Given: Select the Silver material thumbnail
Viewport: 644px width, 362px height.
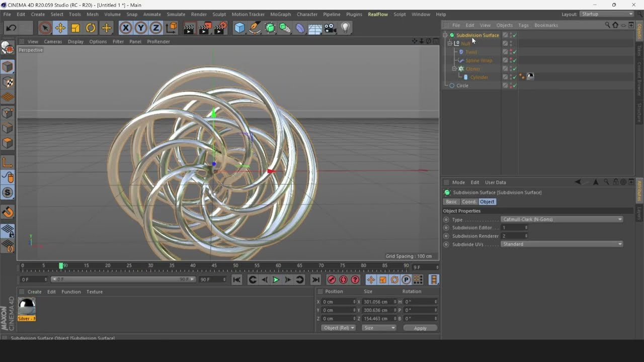Looking at the screenshot, I should 27,306.
